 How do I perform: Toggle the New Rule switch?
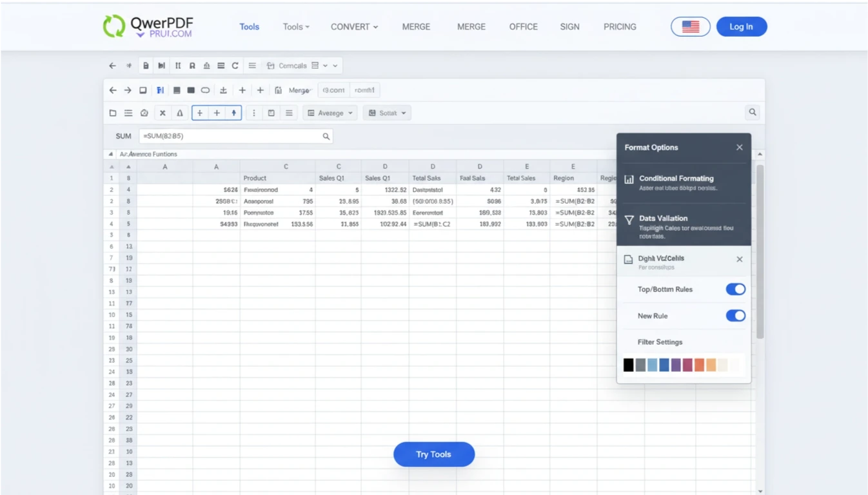(736, 316)
